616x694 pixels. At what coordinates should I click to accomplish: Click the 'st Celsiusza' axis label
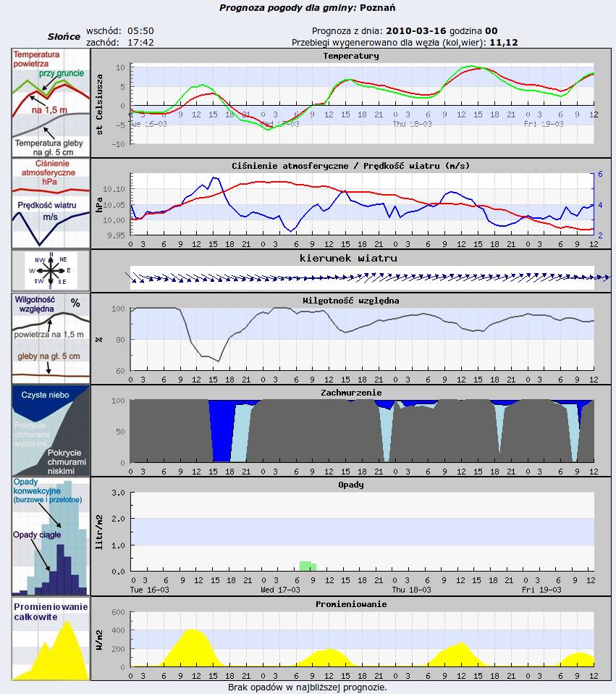click(x=99, y=104)
